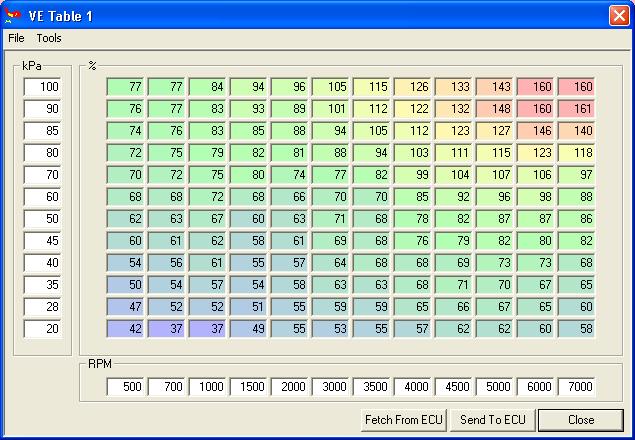Viewport: 635px width, 440px height.
Task: Select the 80 kPa axis field
Action: (x=42, y=153)
